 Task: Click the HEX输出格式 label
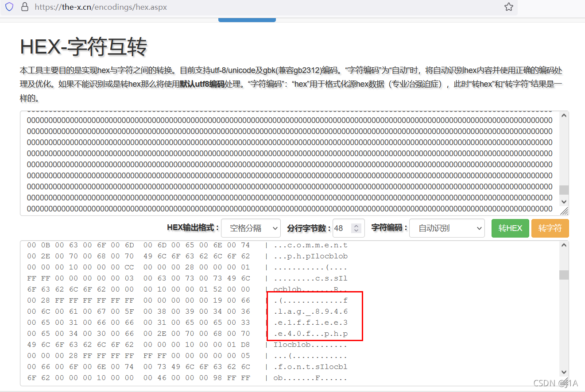193,228
